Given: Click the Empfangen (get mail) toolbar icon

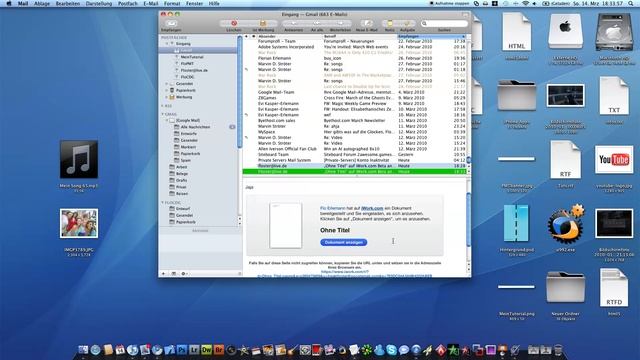Looking at the screenshot, I should 171,24.
